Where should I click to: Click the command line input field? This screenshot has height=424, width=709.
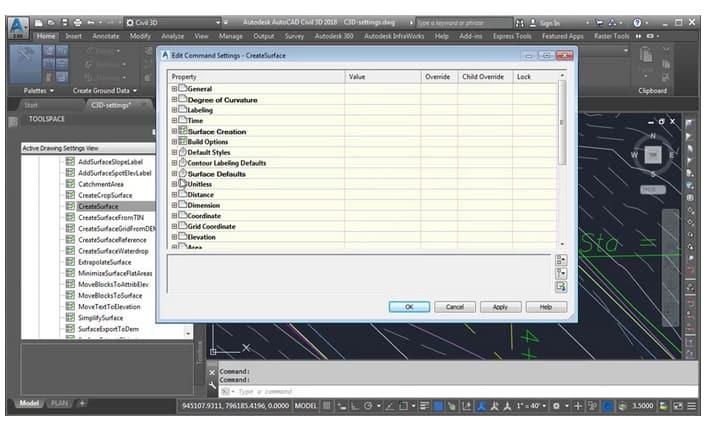tap(400, 390)
